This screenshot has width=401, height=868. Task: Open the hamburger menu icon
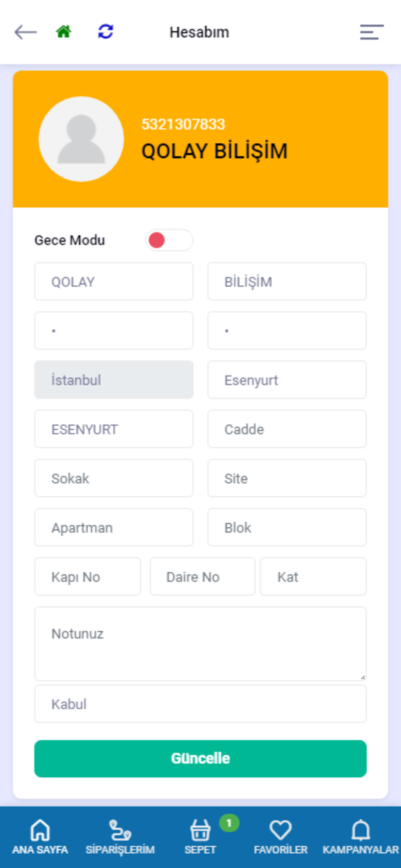tap(371, 32)
